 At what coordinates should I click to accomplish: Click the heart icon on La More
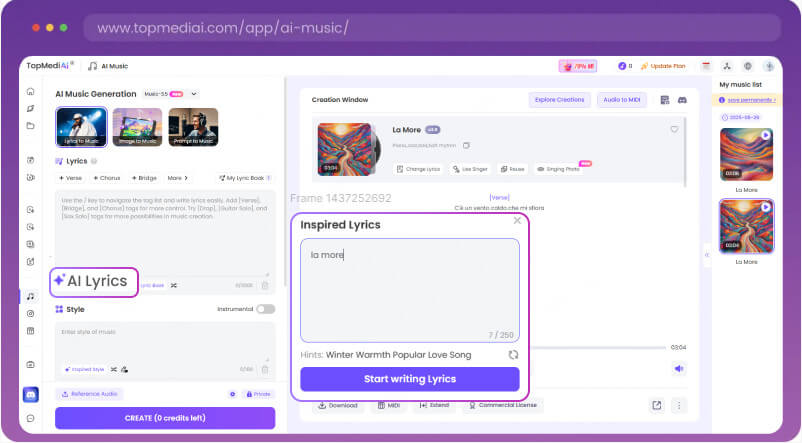pos(674,129)
